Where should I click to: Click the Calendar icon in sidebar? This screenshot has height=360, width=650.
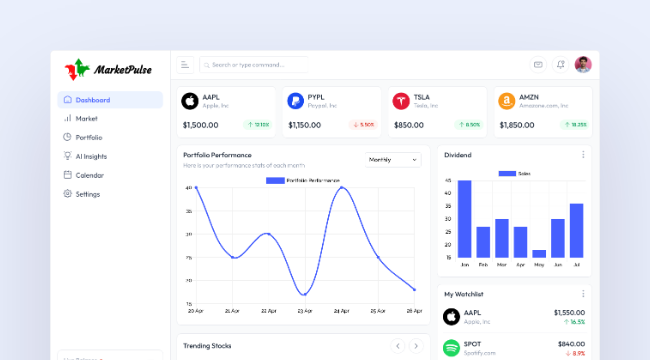(x=68, y=175)
